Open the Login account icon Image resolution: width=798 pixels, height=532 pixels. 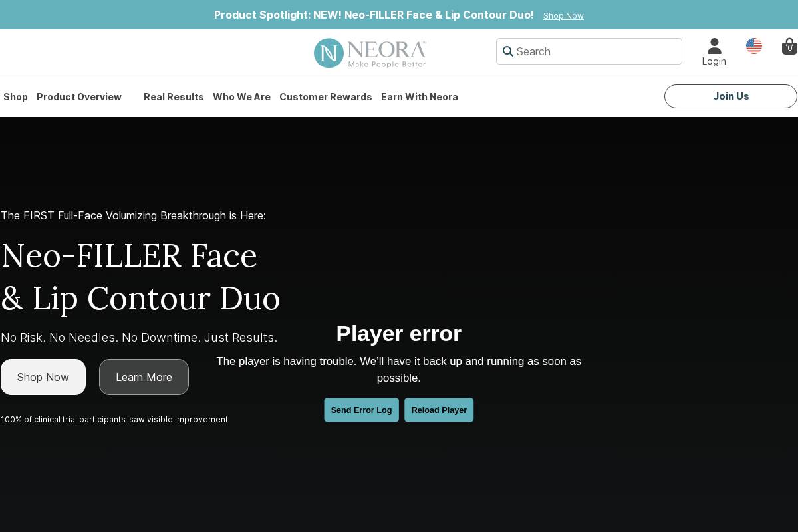click(714, 52)
